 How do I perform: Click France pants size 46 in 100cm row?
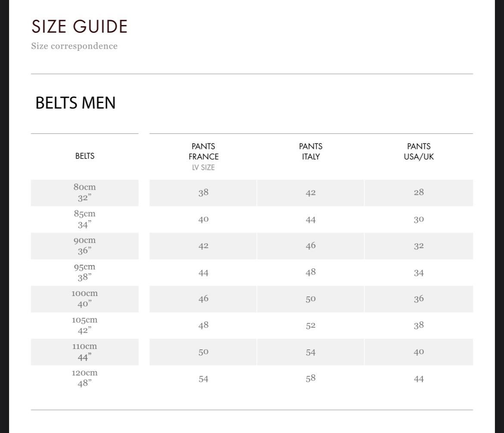click(203, 299)
